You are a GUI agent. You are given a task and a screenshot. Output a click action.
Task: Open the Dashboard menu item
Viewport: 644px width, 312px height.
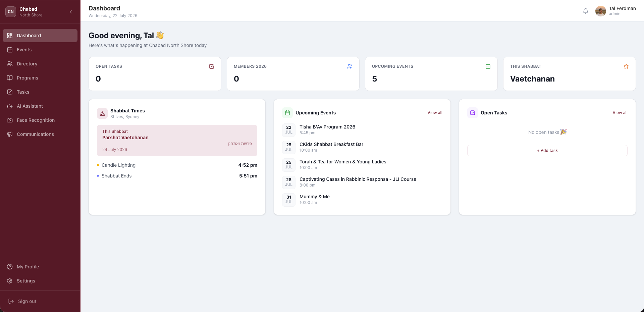[40, 36]
